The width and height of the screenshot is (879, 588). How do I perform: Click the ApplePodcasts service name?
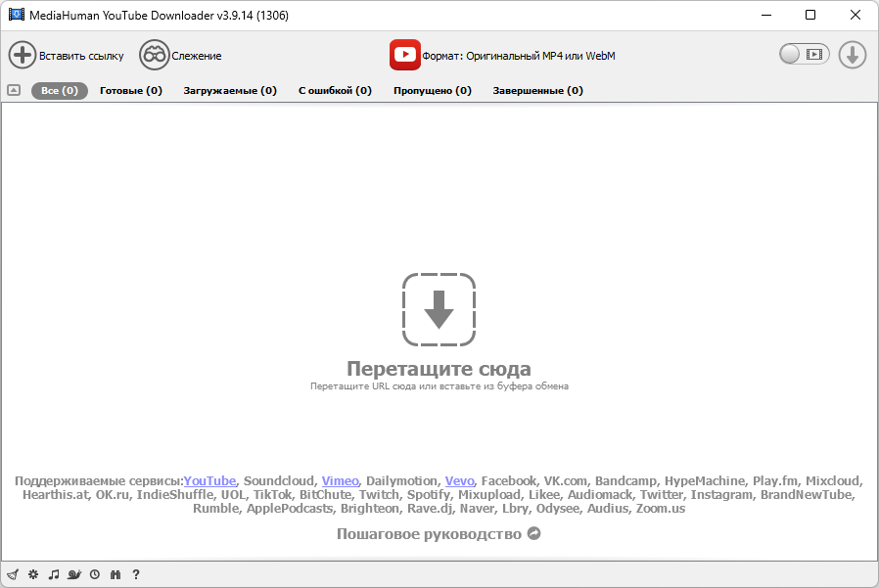pos(290,509)
